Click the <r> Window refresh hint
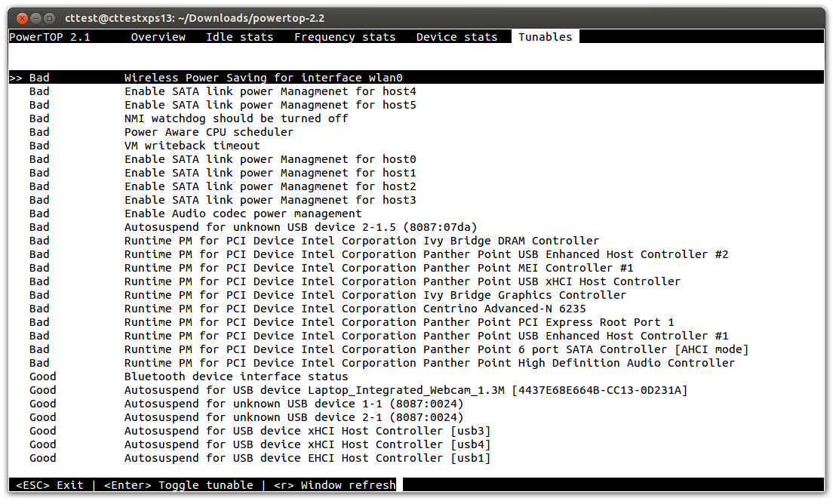 pos(335,485)
